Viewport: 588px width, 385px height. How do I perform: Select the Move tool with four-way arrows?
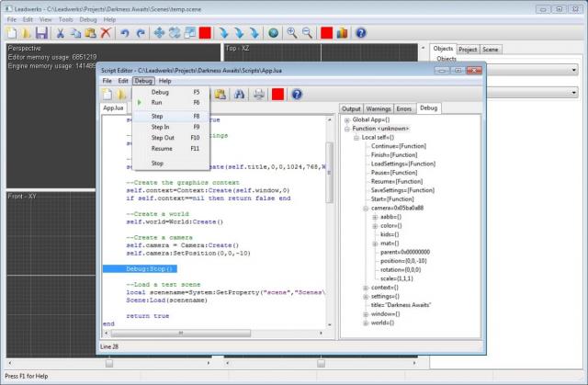click(x=158, y=32)
